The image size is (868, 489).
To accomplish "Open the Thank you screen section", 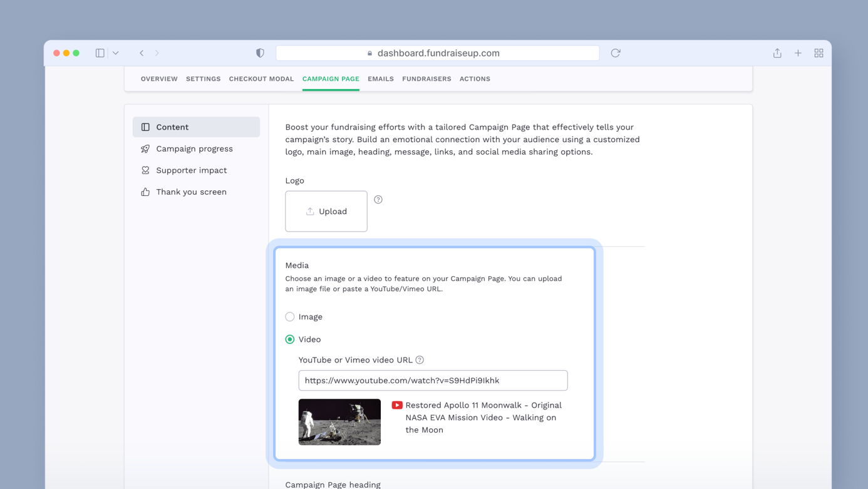I will pyautogui.click(x=191, y=192).
